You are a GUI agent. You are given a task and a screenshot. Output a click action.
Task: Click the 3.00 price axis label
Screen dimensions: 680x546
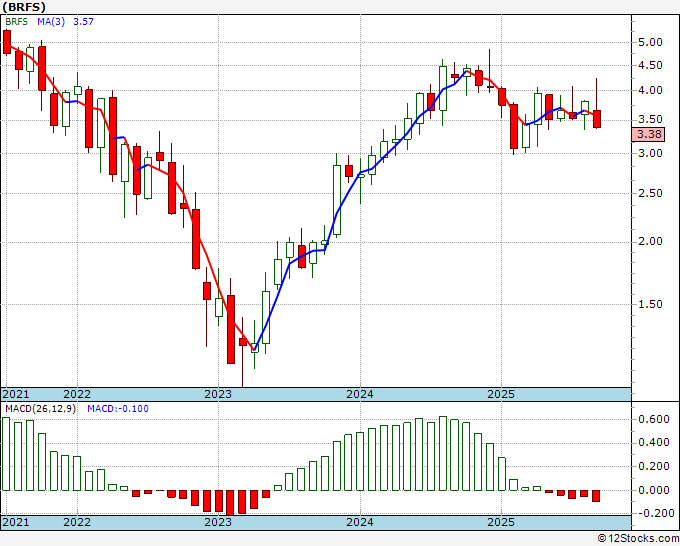click(x=650, y=153)
